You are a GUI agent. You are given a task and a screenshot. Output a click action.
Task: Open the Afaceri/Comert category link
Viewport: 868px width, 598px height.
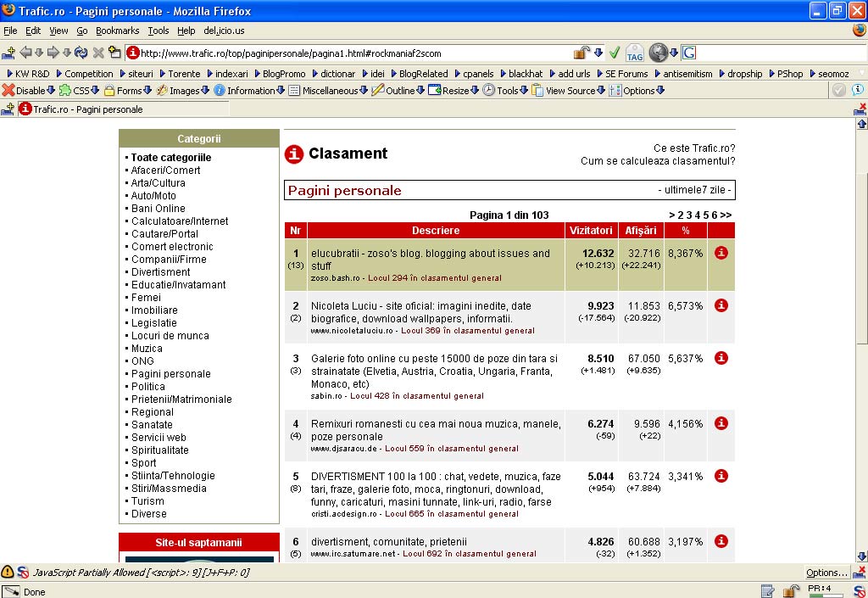coord(165,170)
